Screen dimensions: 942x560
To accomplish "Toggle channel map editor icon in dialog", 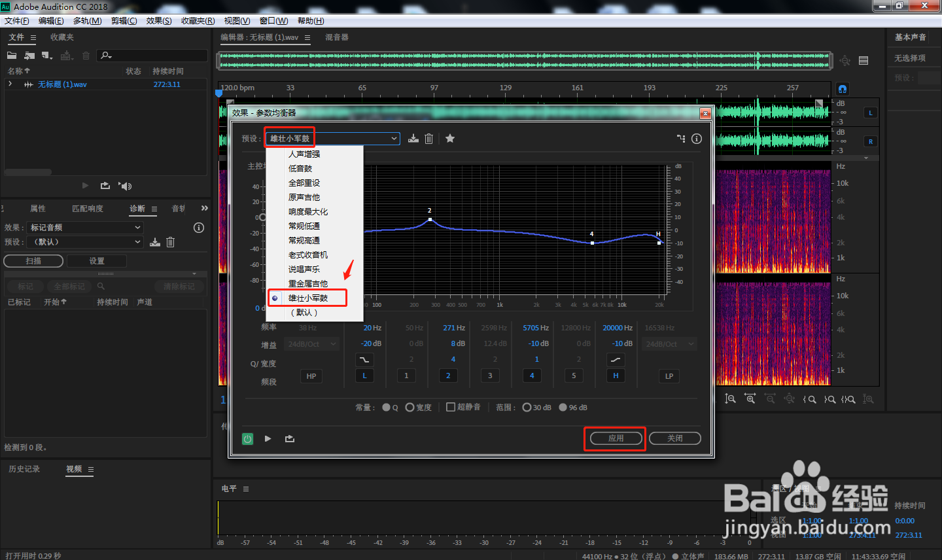I will 681,139.
